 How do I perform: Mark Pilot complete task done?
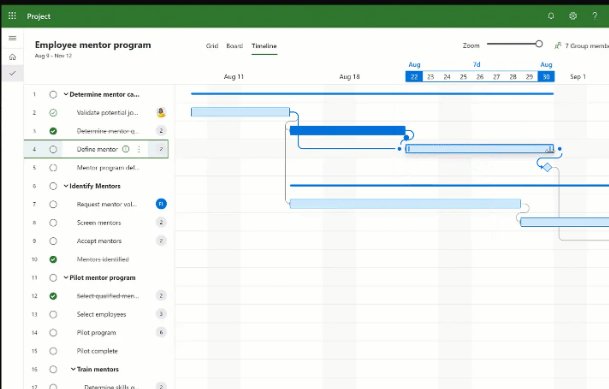pyautogui.click(x=53, y=351)
